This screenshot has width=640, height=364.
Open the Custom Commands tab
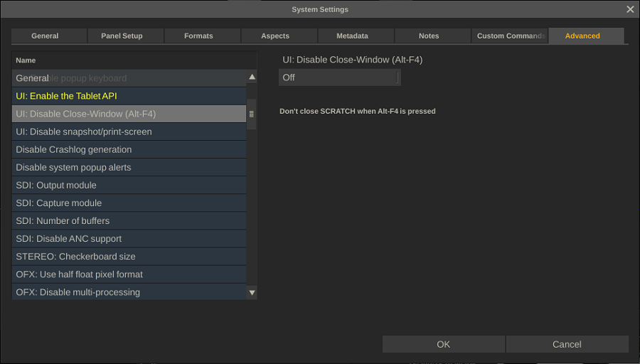(510, 36)
